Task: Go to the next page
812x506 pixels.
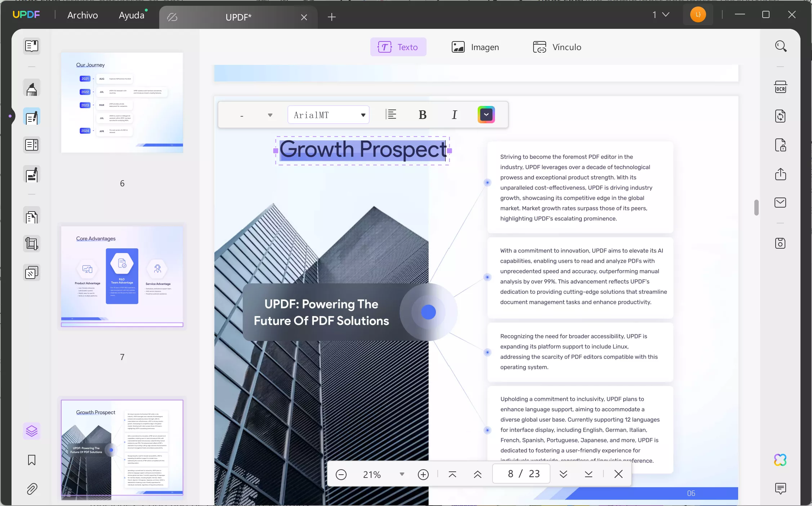Action: [563, 474]
